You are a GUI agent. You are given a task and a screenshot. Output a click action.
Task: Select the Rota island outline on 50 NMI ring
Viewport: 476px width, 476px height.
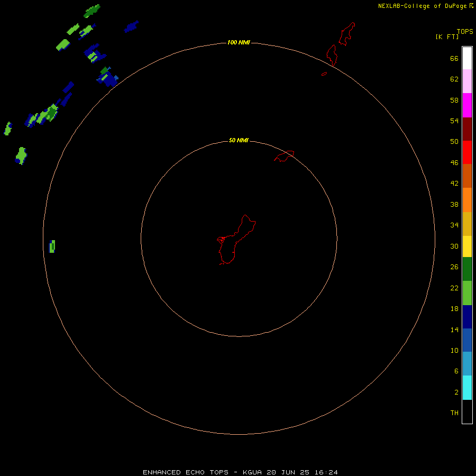284,156
